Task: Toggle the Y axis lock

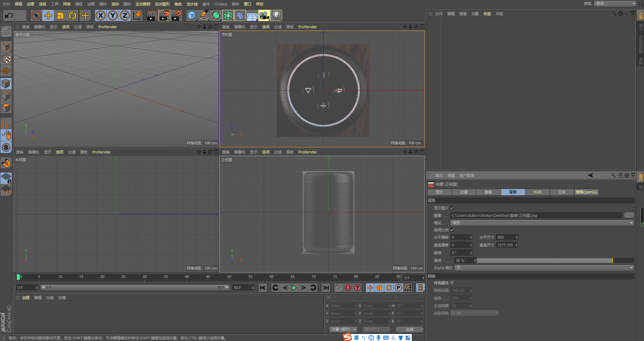Action: coord(113,15)
